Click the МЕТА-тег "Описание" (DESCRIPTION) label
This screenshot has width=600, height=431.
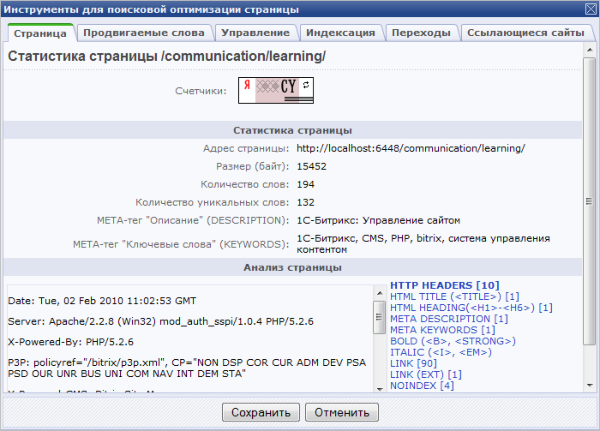coord(193,220)
